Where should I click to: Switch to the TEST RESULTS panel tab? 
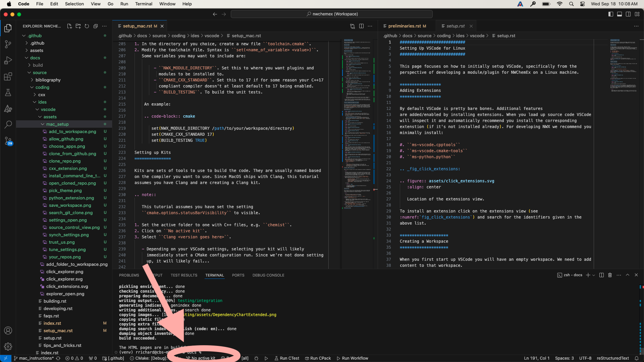[184, 275]
